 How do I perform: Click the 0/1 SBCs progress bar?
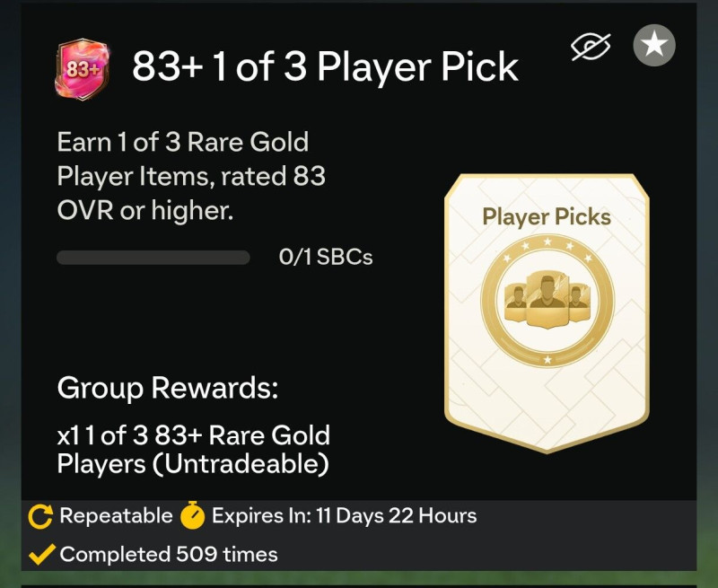tap(153, 258)
